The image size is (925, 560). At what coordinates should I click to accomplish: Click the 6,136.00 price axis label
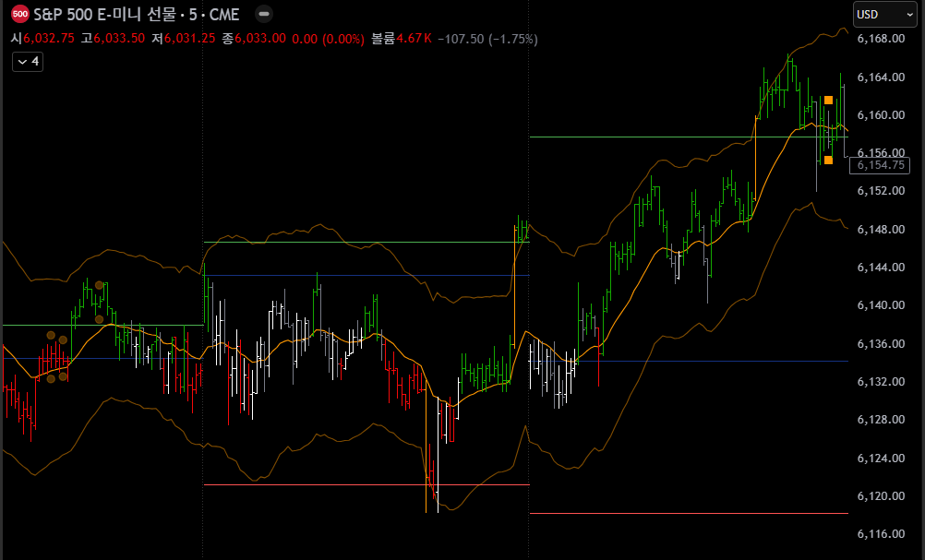pyautogui.click(x=881, y=343)
